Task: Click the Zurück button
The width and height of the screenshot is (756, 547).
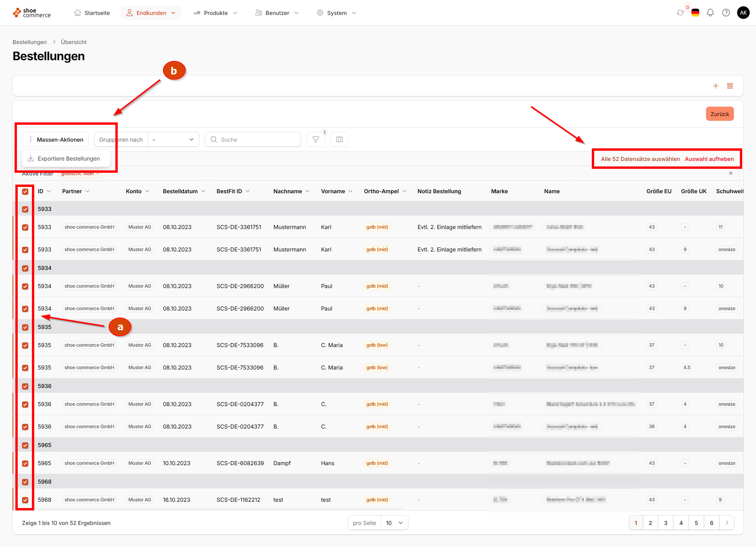Action: (719, 114)
